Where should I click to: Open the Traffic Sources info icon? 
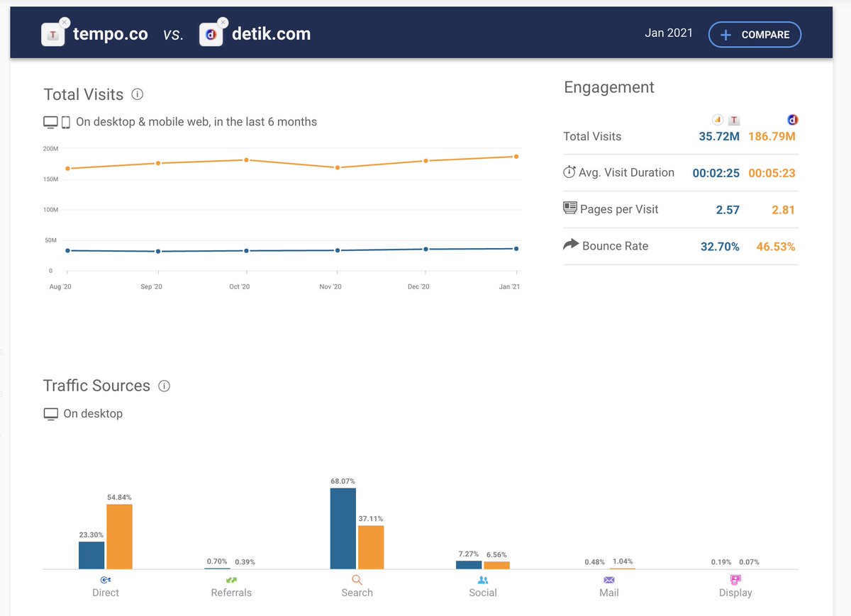point(164,386)
